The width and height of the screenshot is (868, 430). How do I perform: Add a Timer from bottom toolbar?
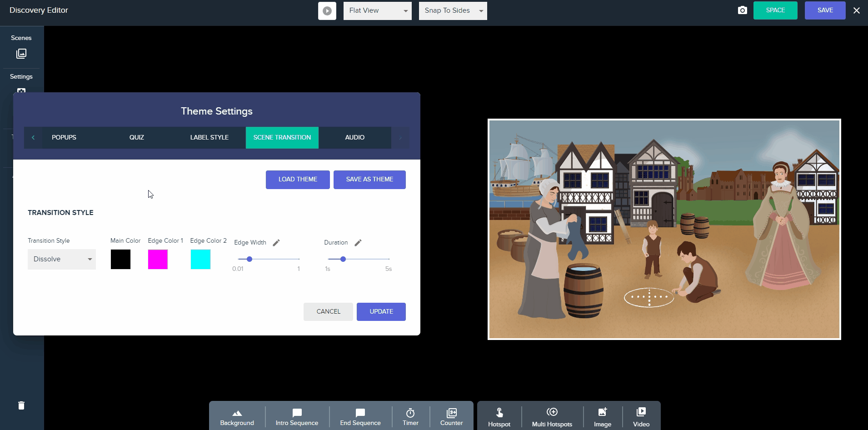[x=410, y=417]
